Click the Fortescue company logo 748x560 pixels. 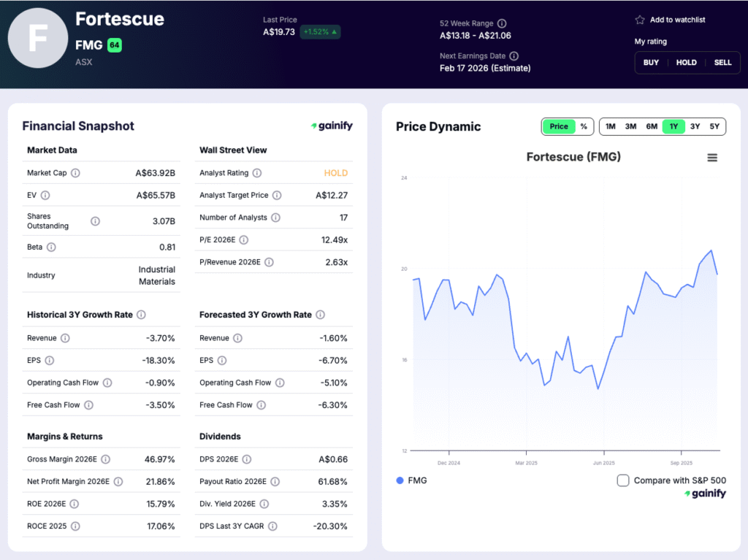click(38, 38)
